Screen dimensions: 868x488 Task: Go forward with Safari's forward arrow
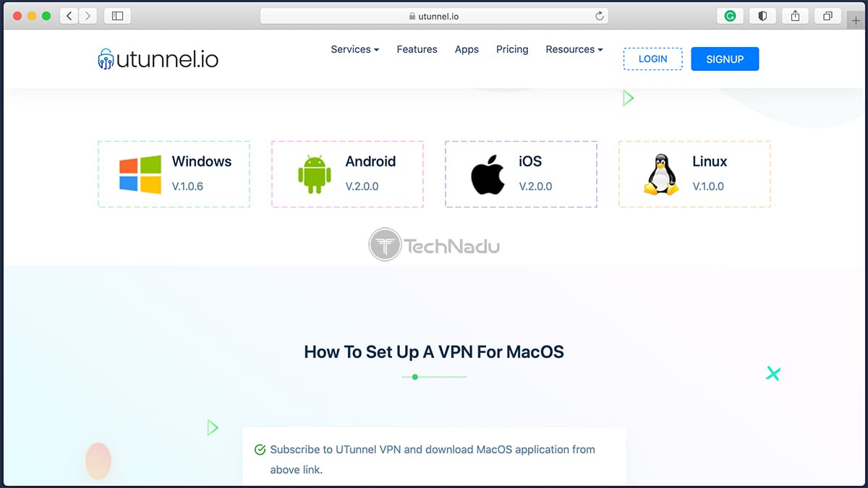tap(88, 15)
